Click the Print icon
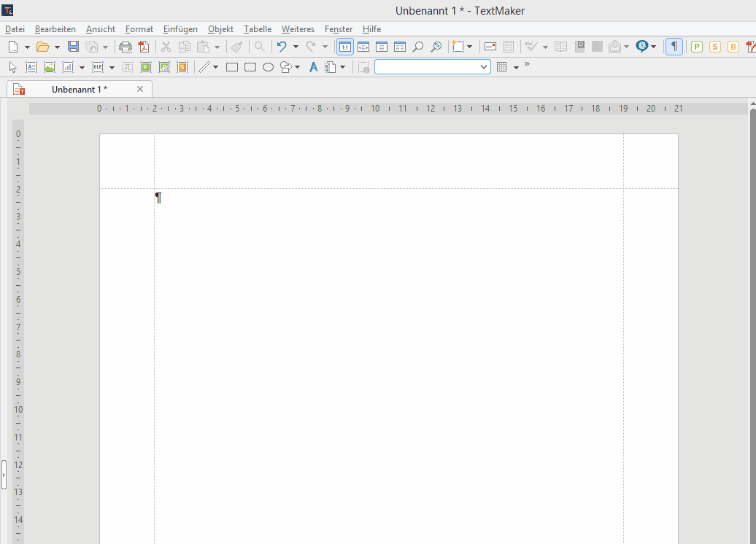The width and height of the screenshot is (756, 544). (x=126, y=47)
